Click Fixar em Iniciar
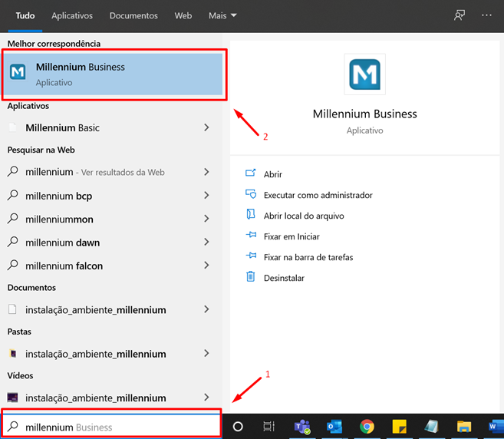The height and width of the screenshot is (439, 504). (292, 236)
